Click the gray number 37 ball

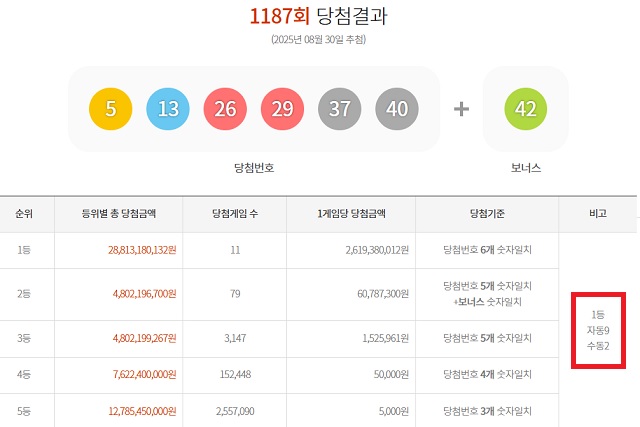pyautogui.click(x=339, y=109)
